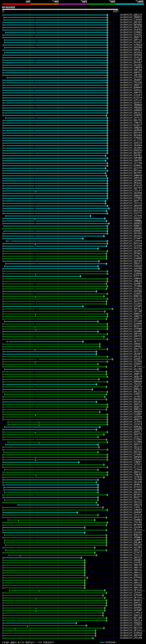Image resolution: width=146 pixels, height=644 pixels.
Task: Open hit UniRef100_Q96229
Action: tap(131, 504)
